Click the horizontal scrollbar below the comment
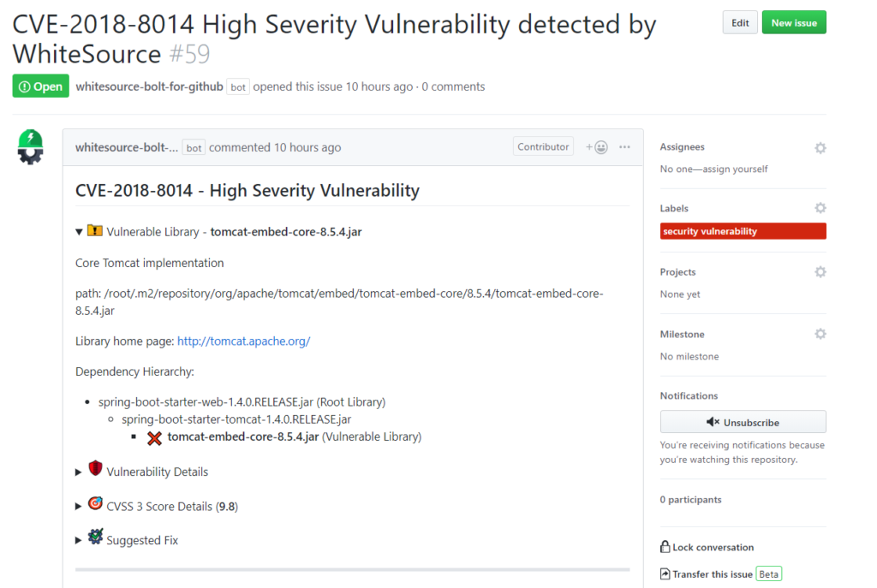The height and width of the screenshot is (588, 877). point(351,569)
